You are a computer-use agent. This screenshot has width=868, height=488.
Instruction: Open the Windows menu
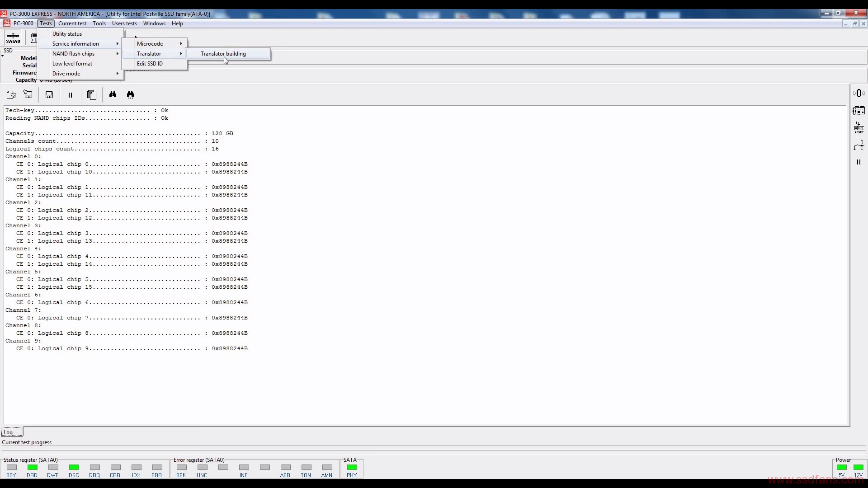click(154, 23)
